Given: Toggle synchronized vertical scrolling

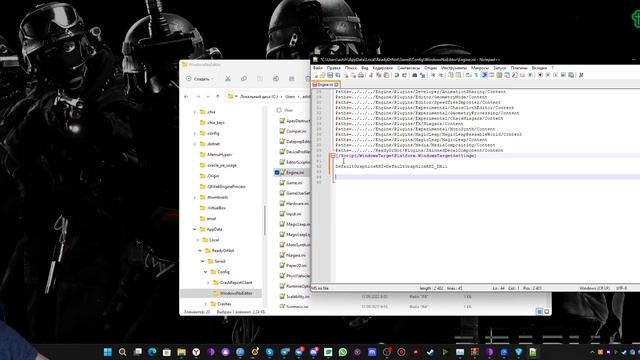Looking at the screenshot, I should (x=450, y=75).
